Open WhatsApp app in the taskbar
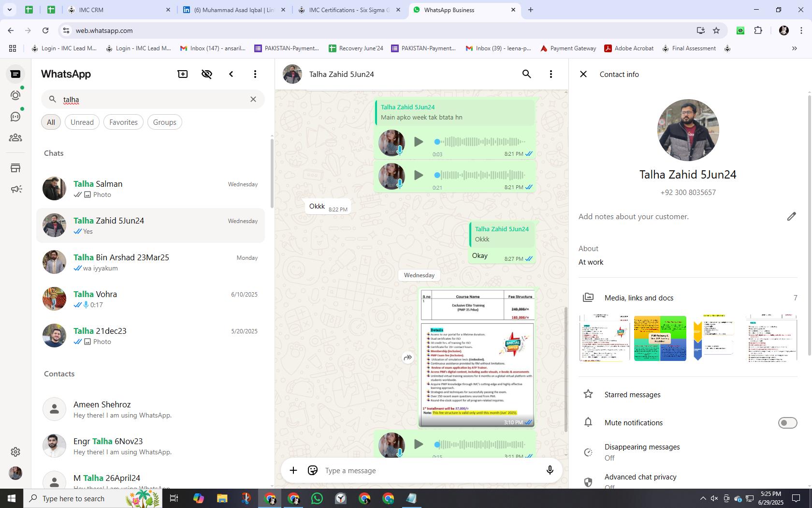 coord(317,498)
